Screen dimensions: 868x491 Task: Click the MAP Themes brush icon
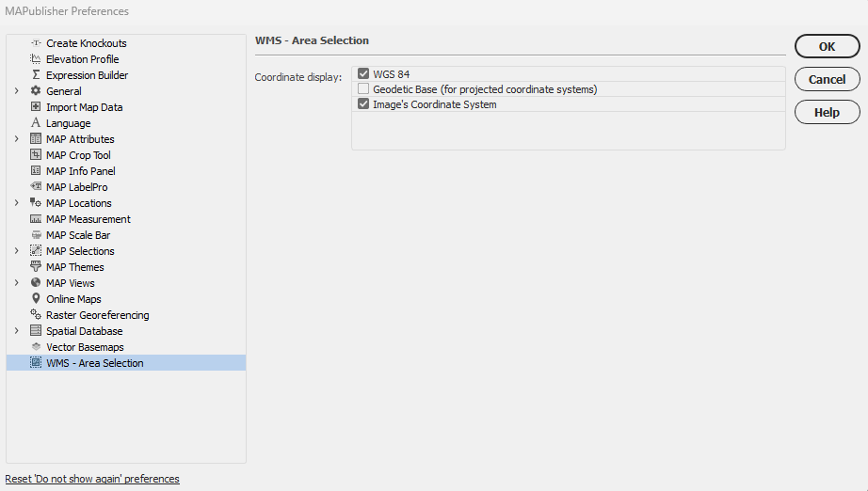click(36, 267)
